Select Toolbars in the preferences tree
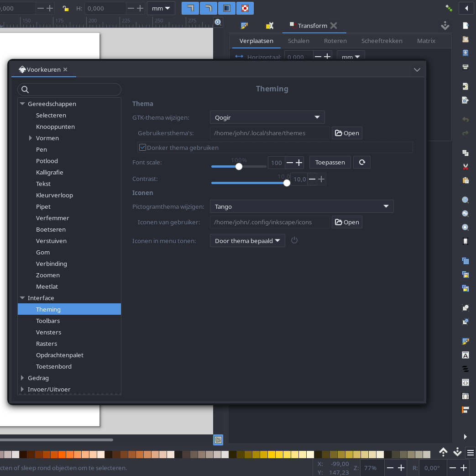 pyautogui.click(x=48, y=321)
